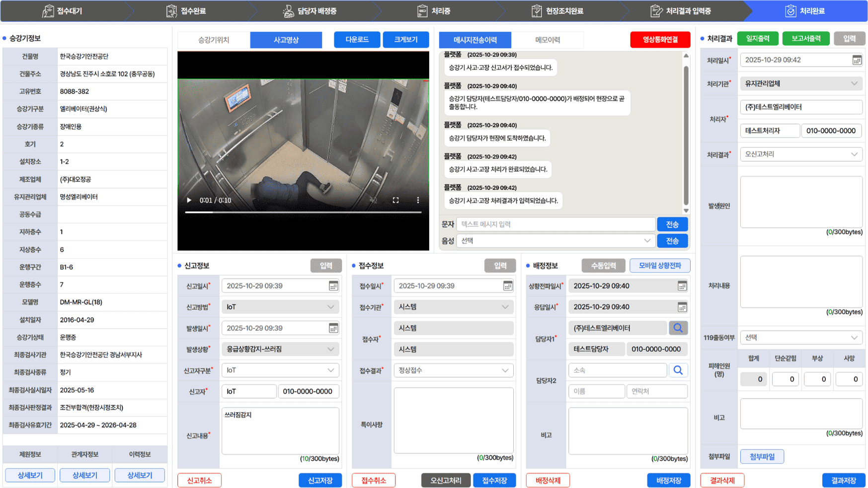Image resolution: width=868 pixels, height=488 pixels.
Task: Open video player more options menu
Action: 418,200
